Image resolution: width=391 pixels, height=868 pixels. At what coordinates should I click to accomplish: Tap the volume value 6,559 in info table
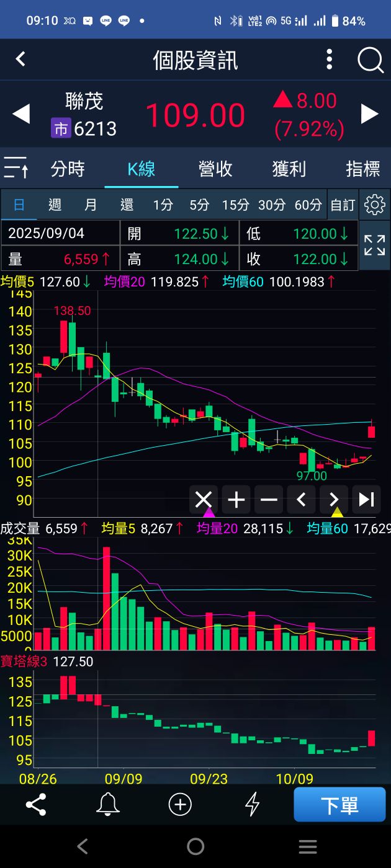(x=81, y=259)
